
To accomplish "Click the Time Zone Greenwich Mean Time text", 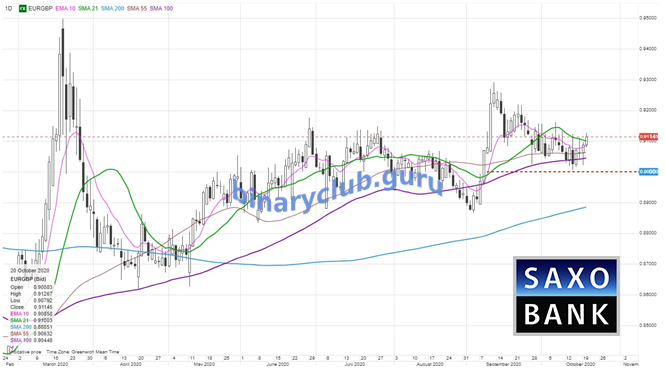I will point(83,352).
